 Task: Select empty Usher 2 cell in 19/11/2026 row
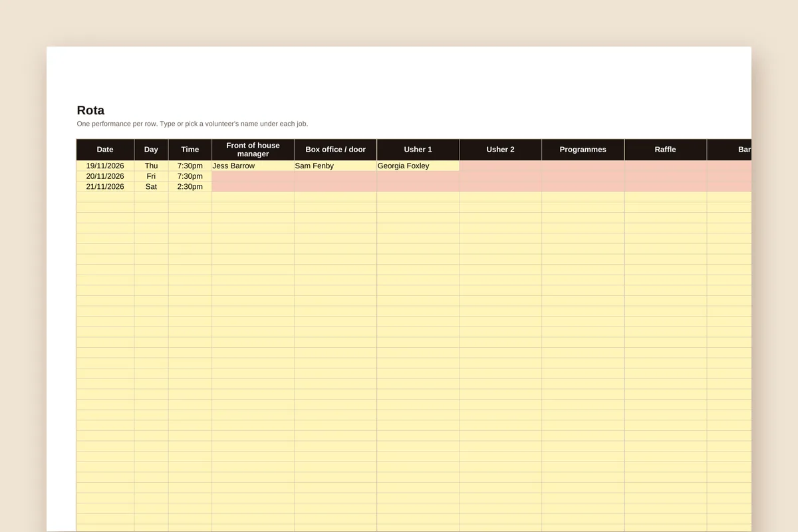tap(500, 166)
